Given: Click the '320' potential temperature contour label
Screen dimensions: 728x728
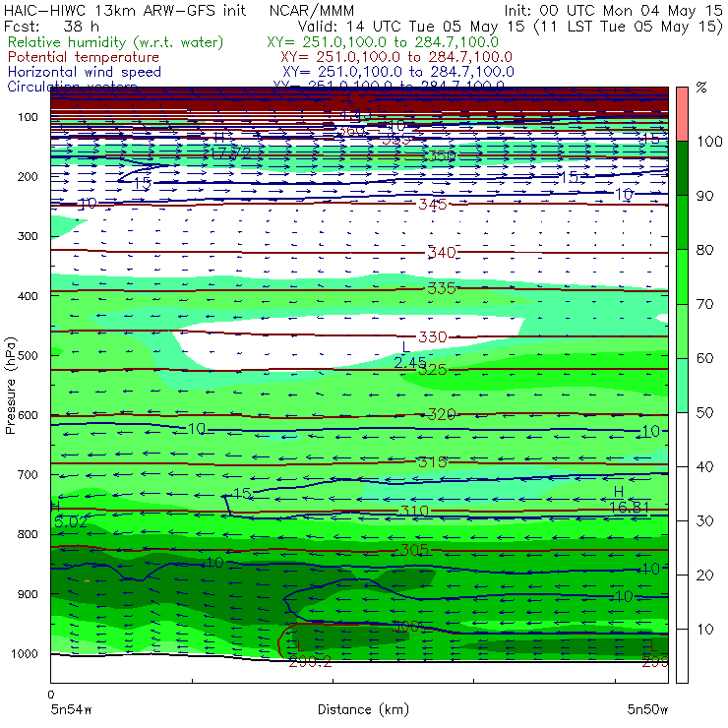Looking at the screenshot, I should coord(442,414).
